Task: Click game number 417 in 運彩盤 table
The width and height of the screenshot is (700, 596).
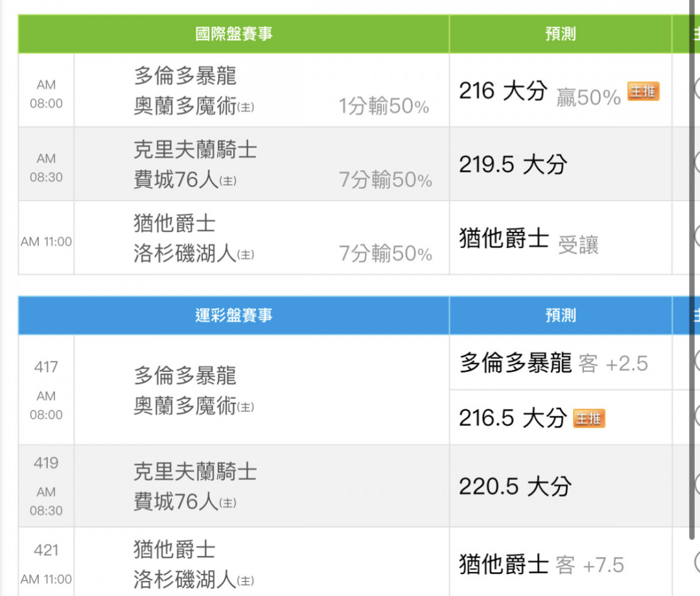Action: [46, 367]
